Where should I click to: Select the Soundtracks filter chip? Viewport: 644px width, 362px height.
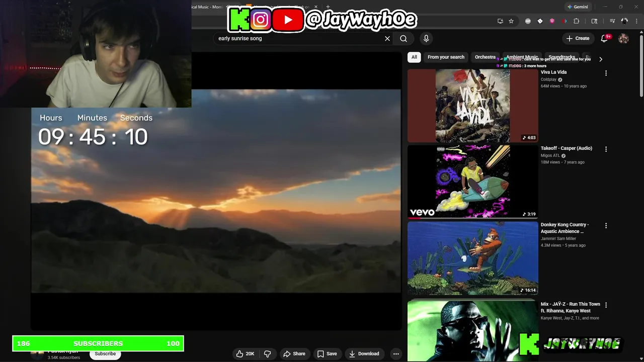click(x=561, y=57)
